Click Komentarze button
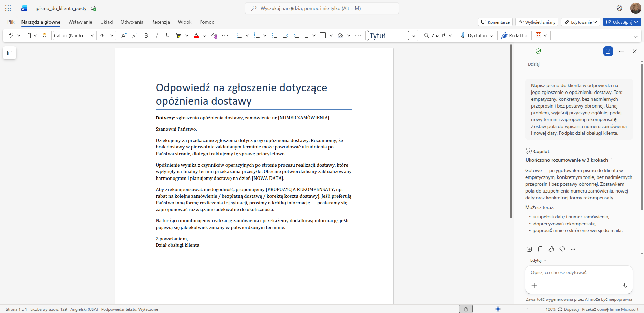The image size is (644, 313). (x=495, y=22)
